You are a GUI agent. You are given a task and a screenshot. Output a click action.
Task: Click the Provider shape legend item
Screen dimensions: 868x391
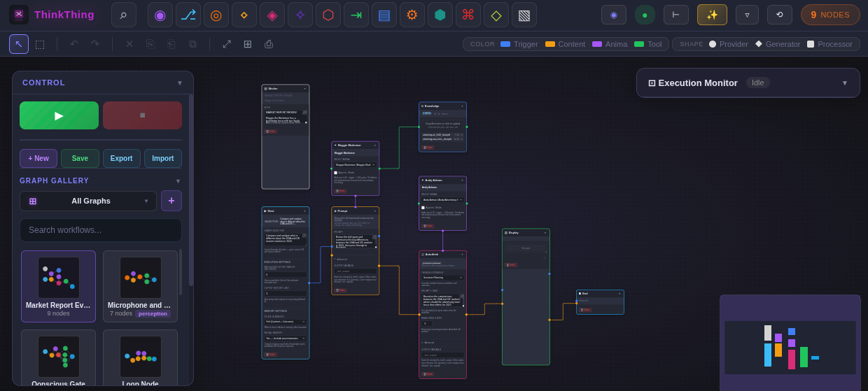pos(728,44)
